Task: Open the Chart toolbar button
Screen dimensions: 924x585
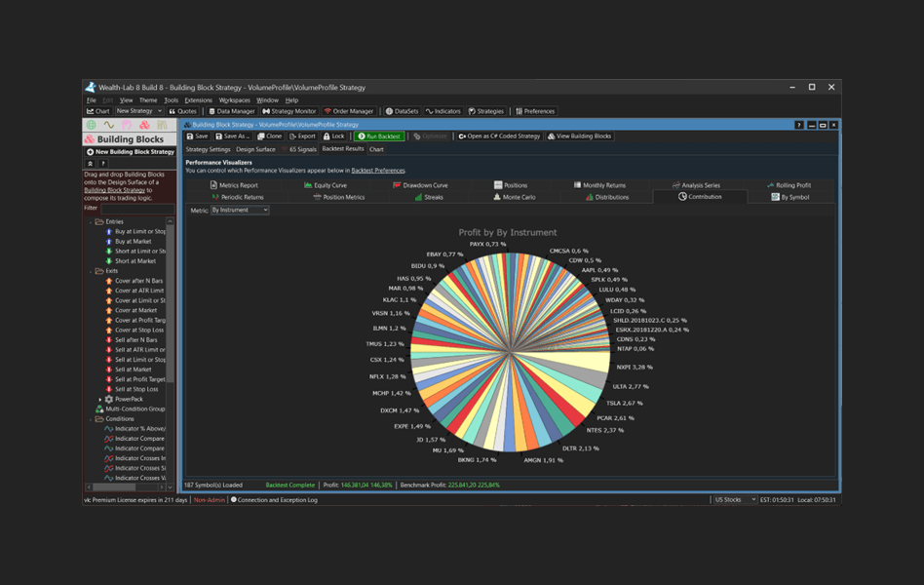Action: [x=98, y=111]
